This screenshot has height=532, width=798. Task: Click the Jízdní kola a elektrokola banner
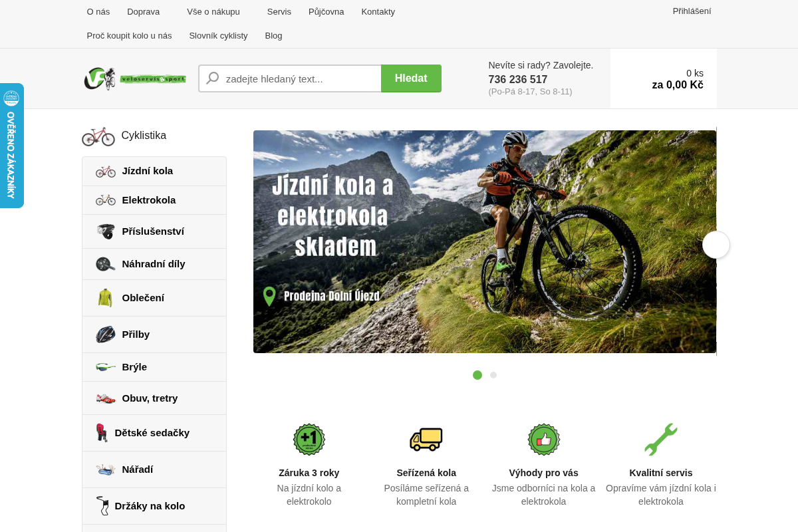coord(485,242)
